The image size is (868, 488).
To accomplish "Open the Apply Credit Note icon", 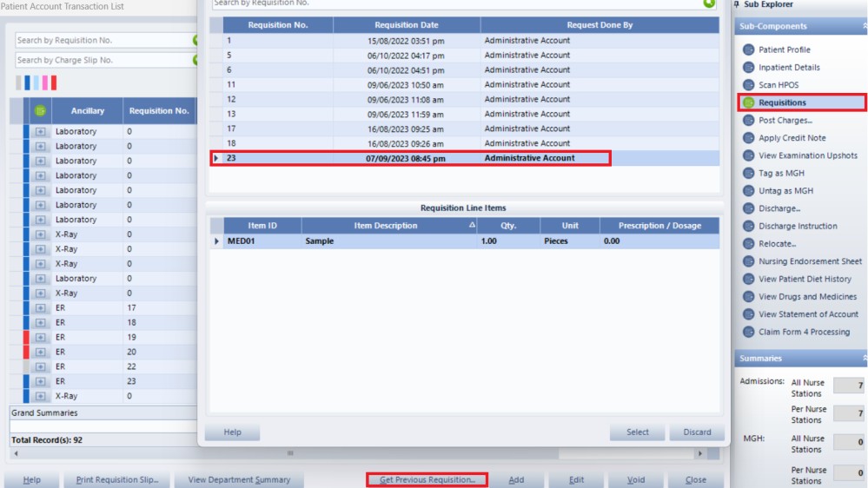I will pos(748,138).
